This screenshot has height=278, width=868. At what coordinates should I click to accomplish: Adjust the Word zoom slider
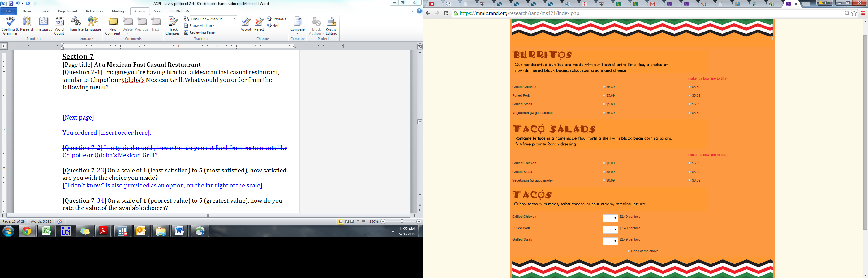click(x=402, y=221)
